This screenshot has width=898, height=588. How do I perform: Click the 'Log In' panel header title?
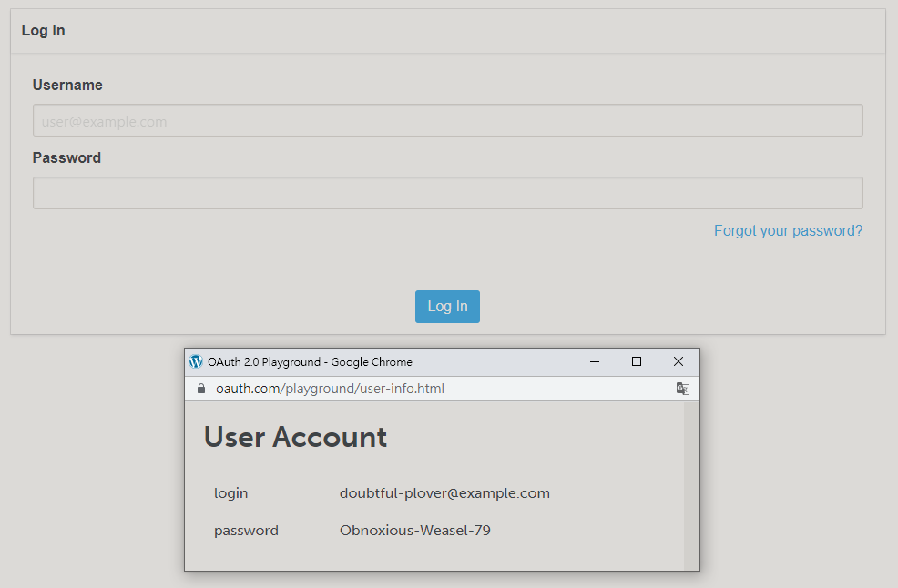click(44, 31)
